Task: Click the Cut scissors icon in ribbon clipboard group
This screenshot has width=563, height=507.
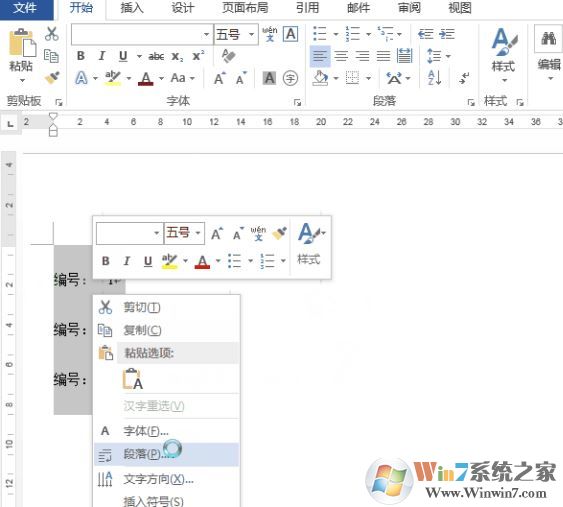Action: pos(52,34)
